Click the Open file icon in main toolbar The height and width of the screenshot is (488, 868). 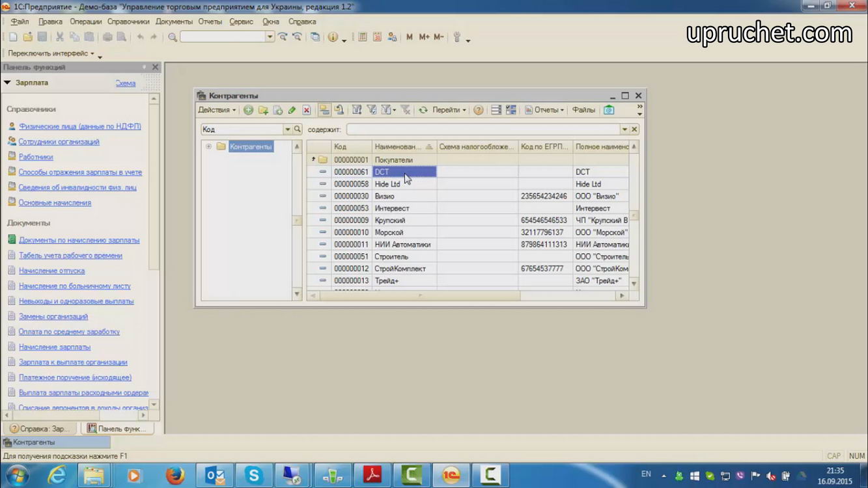tap(27, 37)
